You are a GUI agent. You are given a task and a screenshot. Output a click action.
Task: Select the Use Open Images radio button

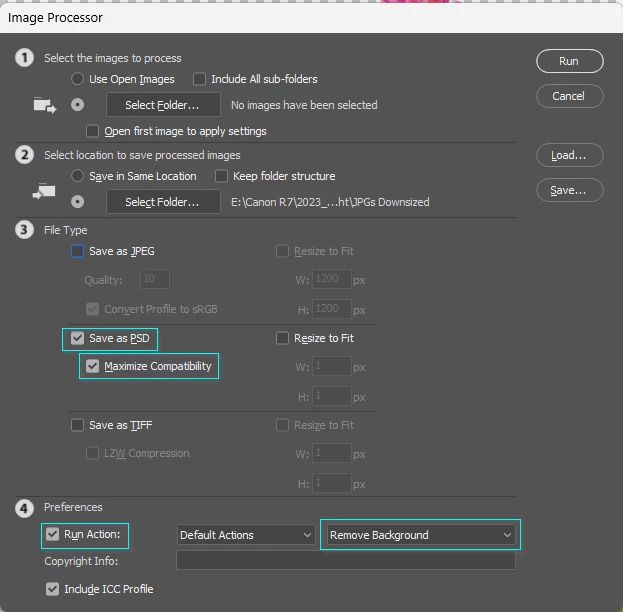[77, 79]
